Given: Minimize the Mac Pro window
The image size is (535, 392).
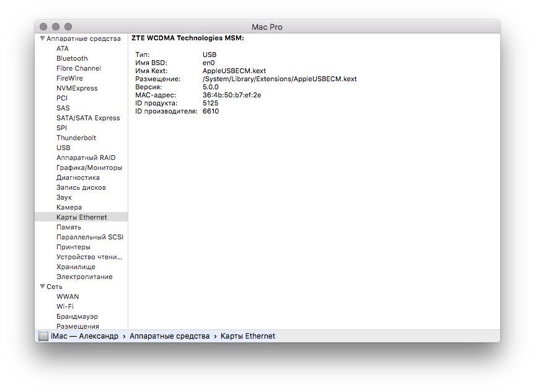Looking at the screenshot, I should pyautogui.click(x=56, y=27).
